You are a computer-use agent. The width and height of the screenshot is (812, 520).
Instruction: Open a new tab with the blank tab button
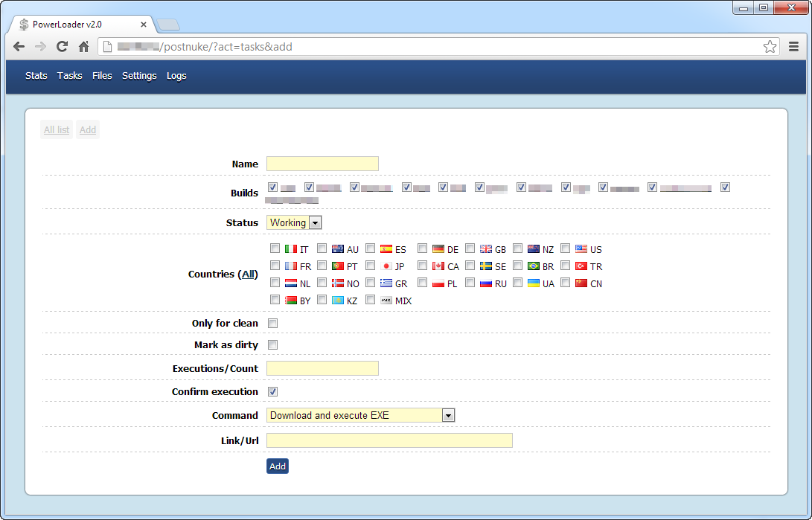click(167, 25)
